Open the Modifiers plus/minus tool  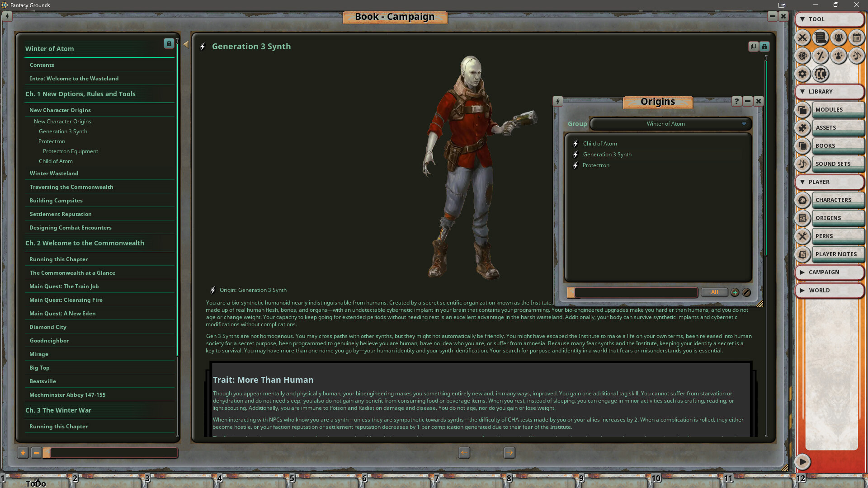[x=821, y=56]
